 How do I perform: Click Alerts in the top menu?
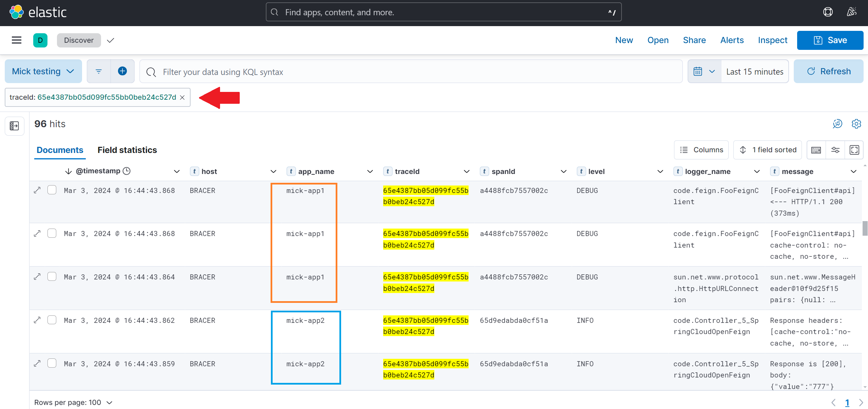point(732,40)
